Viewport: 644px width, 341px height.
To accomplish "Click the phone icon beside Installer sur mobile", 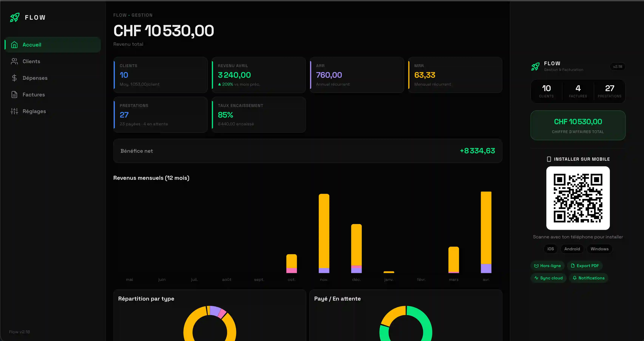I will click(549, 159).
